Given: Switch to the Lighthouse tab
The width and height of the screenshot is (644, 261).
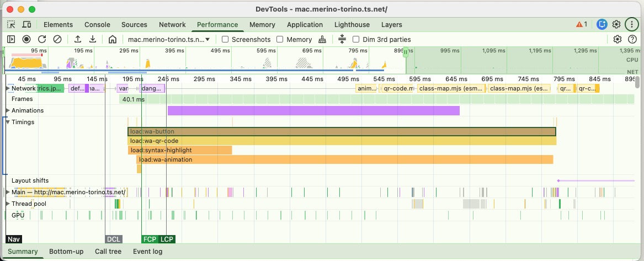Looking at the screenshot, I should pyautogui.click(x=352, y=25).
